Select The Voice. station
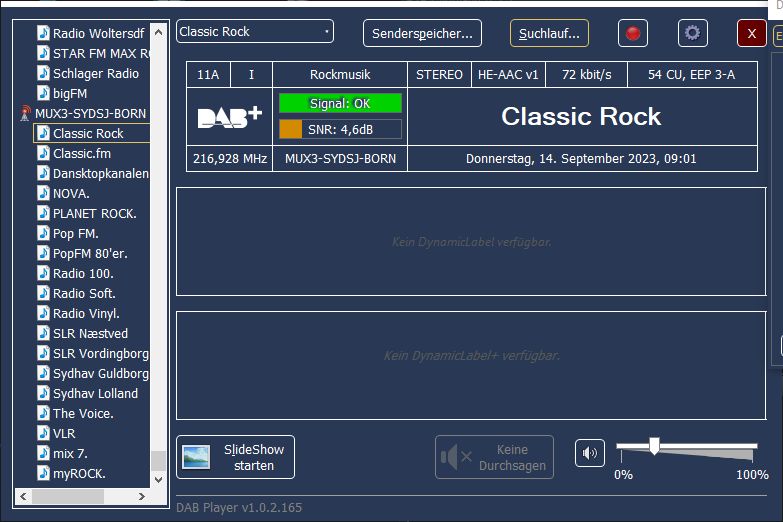The width and height of the screenshot is (783, 522). 83,413
